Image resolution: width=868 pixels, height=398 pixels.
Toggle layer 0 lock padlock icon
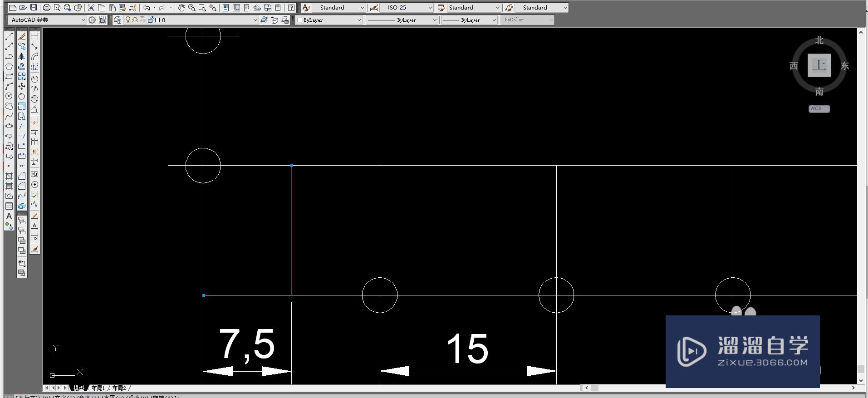(x=151, y=20)
